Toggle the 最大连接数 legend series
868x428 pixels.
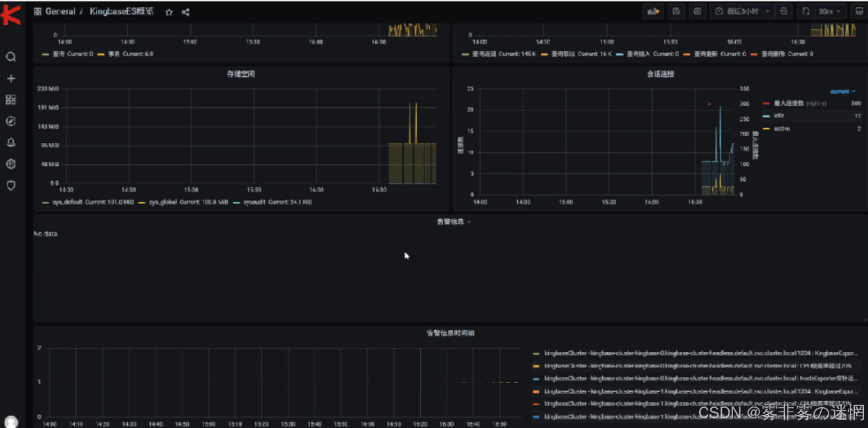788,103
